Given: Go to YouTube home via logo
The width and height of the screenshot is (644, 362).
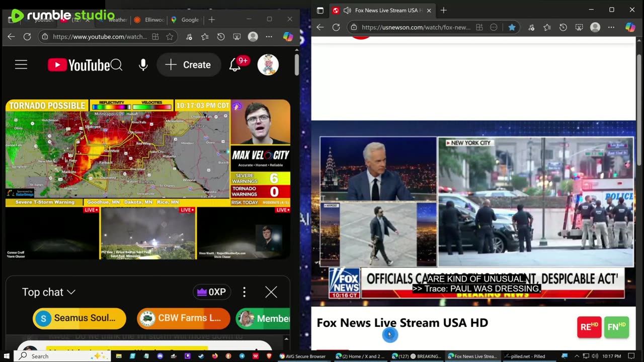Looking at the screenshot, I should point(79,65).
